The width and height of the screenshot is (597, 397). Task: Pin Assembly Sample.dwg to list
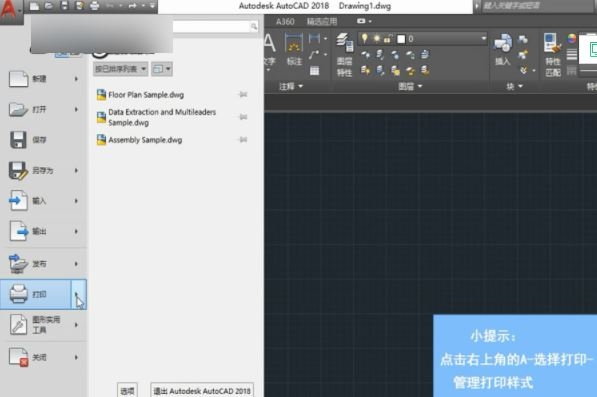click(243, 140)
